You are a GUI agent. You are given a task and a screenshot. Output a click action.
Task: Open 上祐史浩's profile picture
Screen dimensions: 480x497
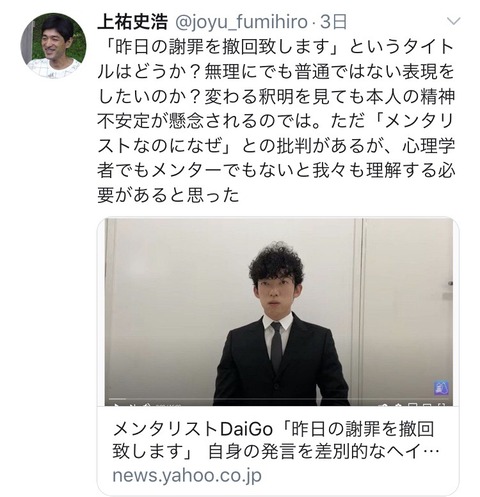(x=53, y=46)
